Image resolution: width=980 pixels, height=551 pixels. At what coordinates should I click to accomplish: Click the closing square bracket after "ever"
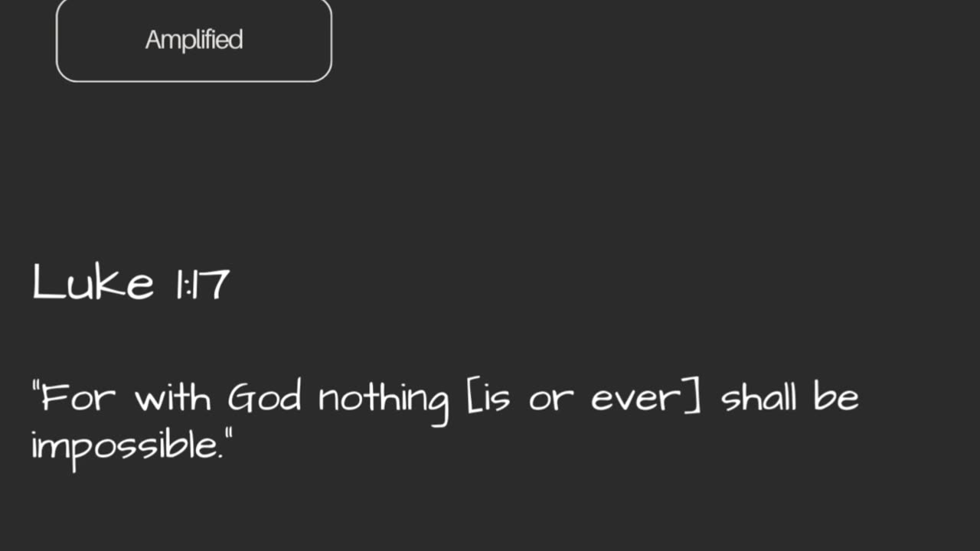tap(694, 398)
